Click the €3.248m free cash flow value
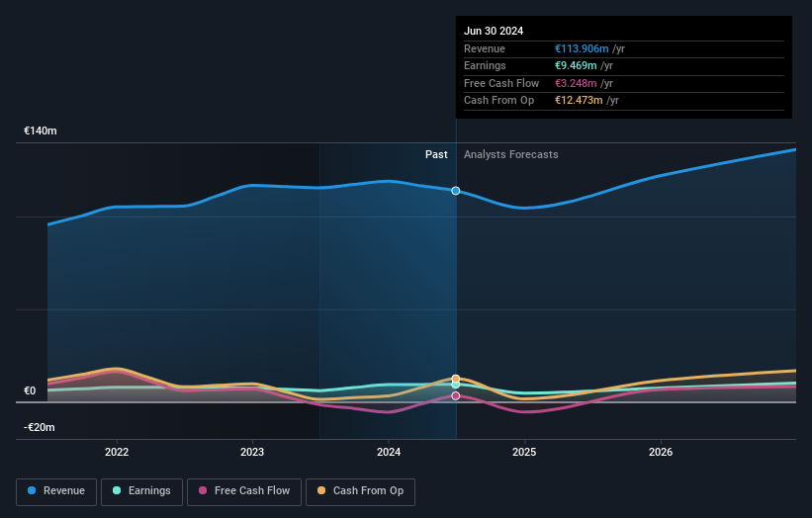Viewport: 812px width, 518px height. pos(576,83)
